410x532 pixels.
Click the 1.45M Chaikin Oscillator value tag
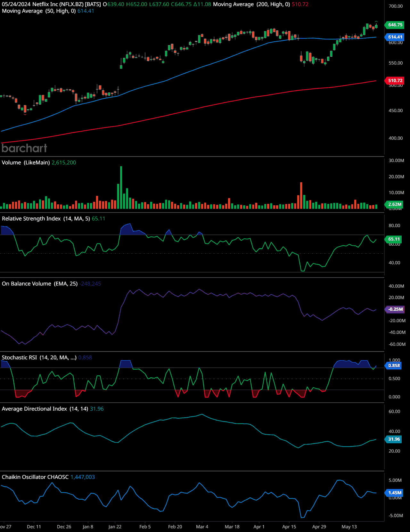coord(395,493)
